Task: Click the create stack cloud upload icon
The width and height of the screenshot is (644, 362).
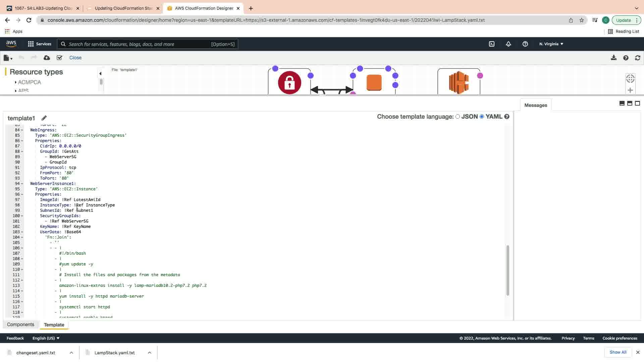Action: click(47, 58)
